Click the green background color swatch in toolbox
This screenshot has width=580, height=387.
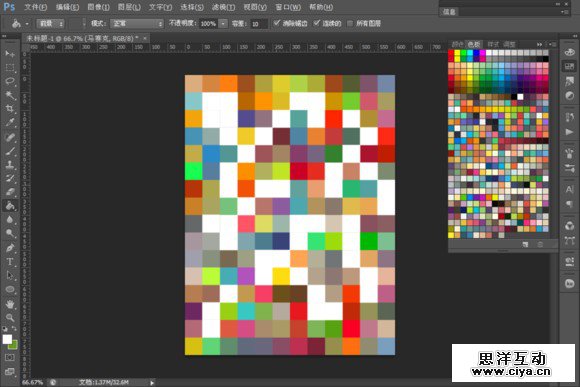point(14,346)
